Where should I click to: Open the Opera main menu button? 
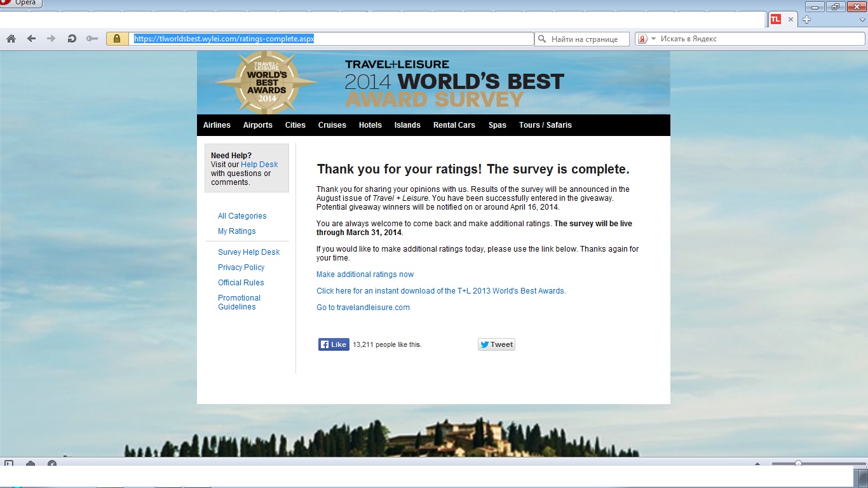21,3
